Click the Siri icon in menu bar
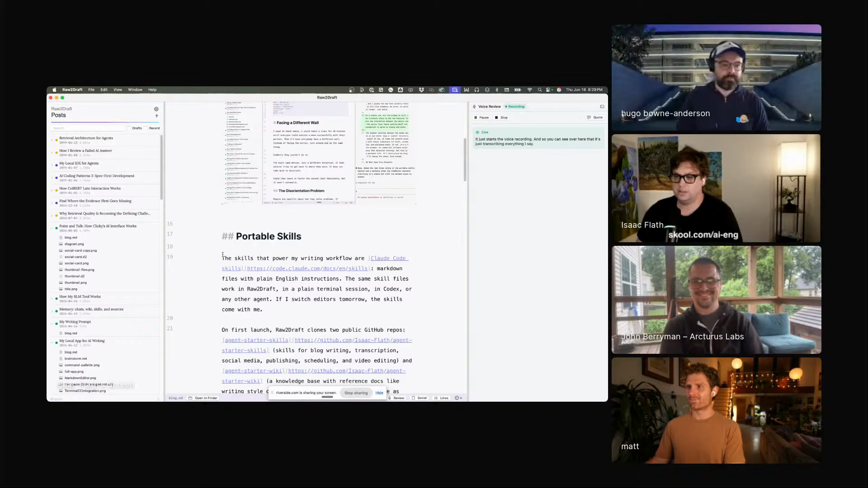Screen dimensions: 868x488 (559, 90)
